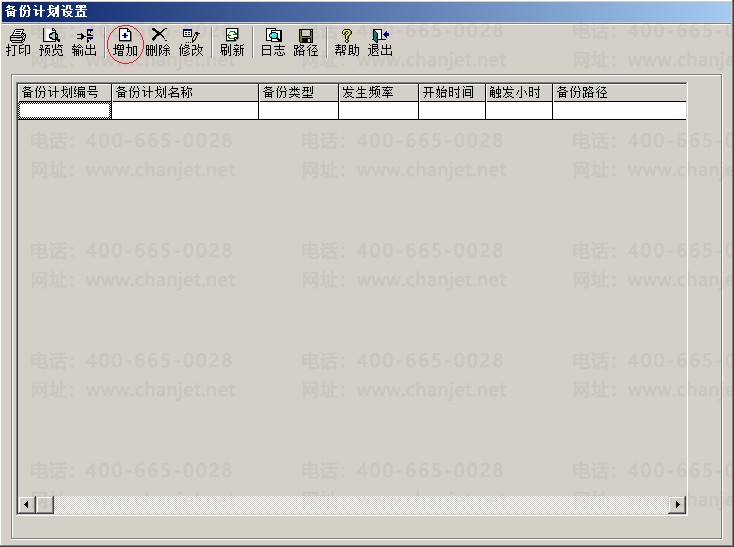Exit via the 退出 icon
Viewport: 734px width, 547px height.
point(380,43)
